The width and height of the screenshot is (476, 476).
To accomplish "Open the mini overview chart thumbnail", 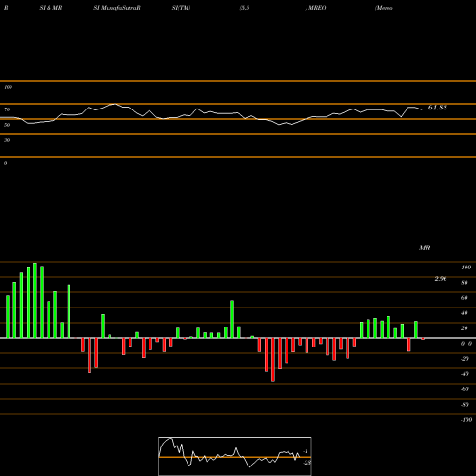I will (x=235, y=456).
